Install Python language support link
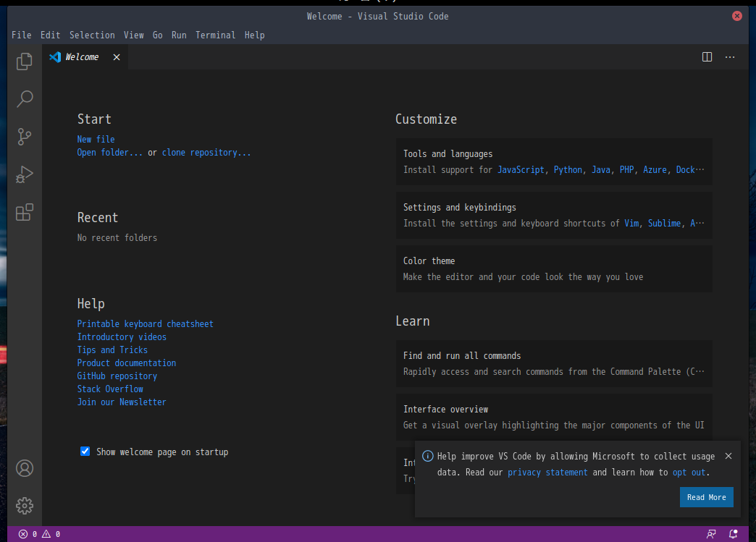 [x=568, y=169]
